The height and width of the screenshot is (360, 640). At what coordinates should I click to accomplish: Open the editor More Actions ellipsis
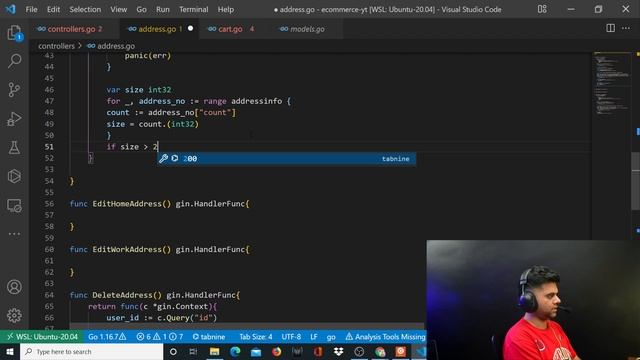click(x=626, y=28)
